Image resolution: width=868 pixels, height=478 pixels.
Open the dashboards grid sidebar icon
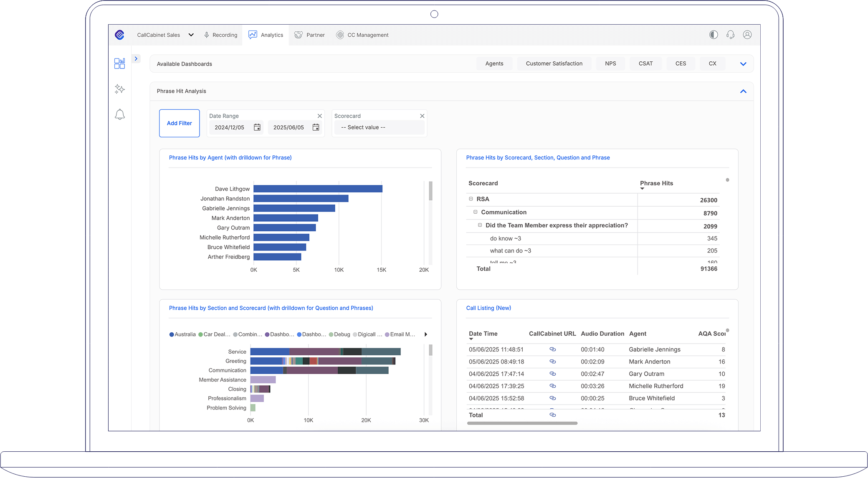(x=119, y=63)
